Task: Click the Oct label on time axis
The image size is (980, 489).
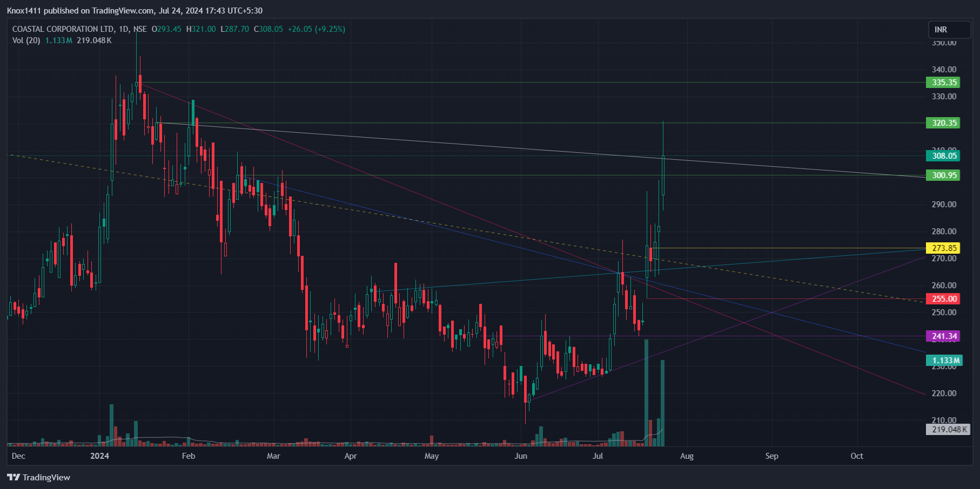Action: 857,456
